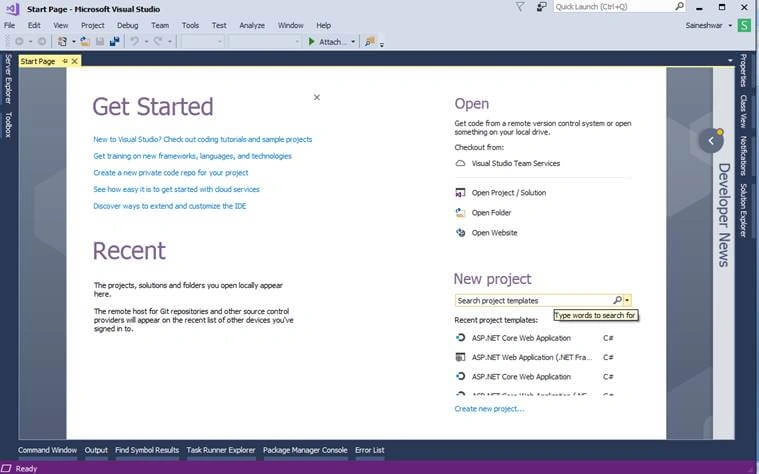Click the Open Project / Solution icon
The image size is (759, 474).
point(460,193)
